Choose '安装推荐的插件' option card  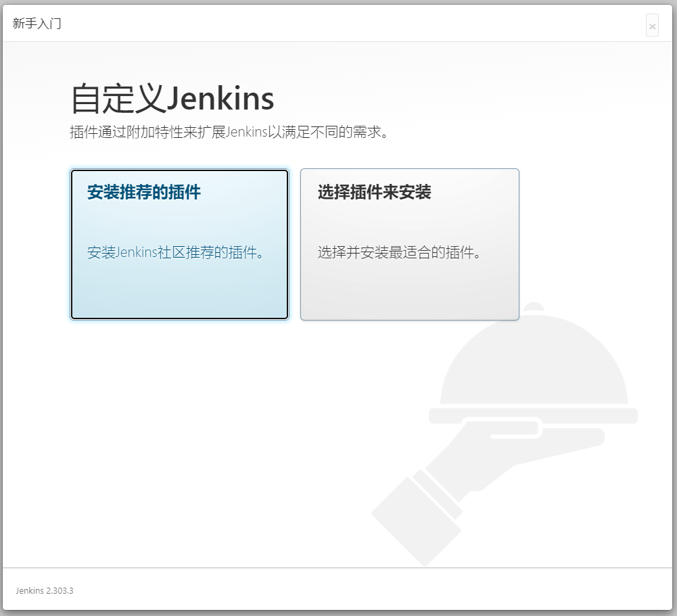[179, 244]
